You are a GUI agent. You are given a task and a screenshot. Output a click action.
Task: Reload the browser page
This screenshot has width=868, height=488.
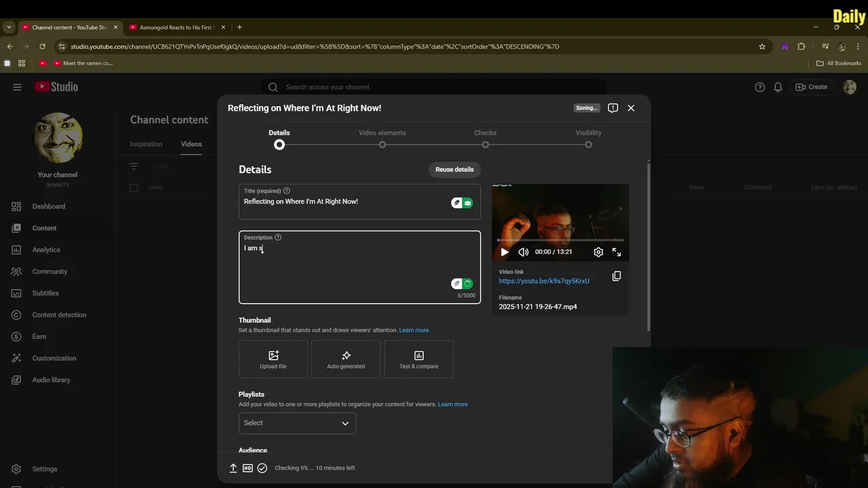[42, 46]
